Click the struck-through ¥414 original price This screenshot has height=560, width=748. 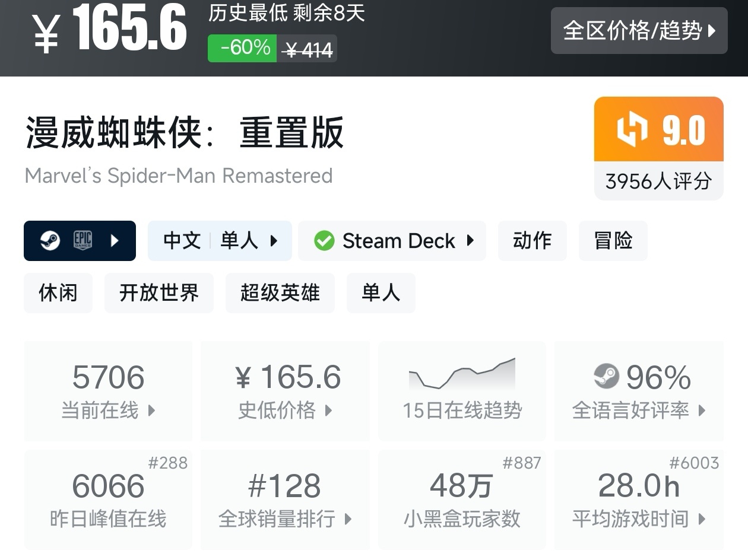(x=308, y=50)
